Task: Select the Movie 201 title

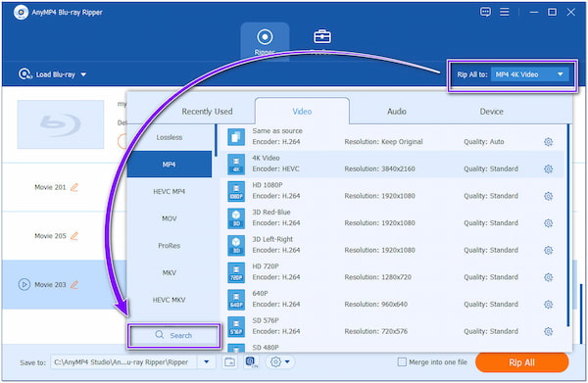Action: click(50, 187)
